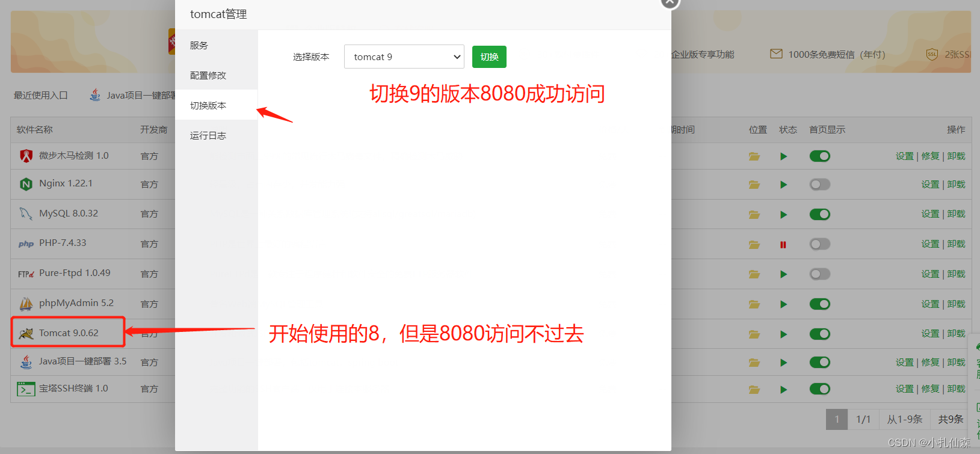Screen dimensions: 980x454
Task: Click page 1 pagination button
Action: coord(837,419)
